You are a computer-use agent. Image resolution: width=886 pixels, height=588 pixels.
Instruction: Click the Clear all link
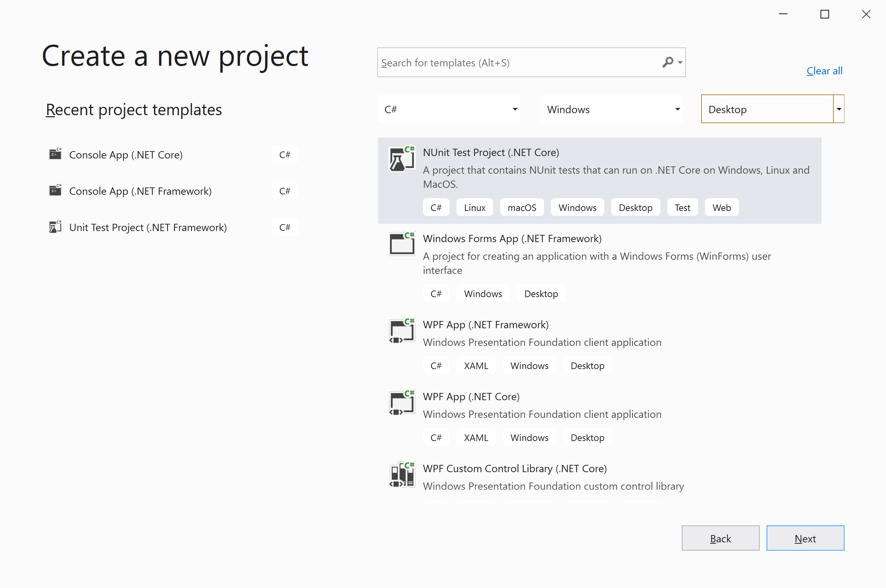click(x=824, y=71)
